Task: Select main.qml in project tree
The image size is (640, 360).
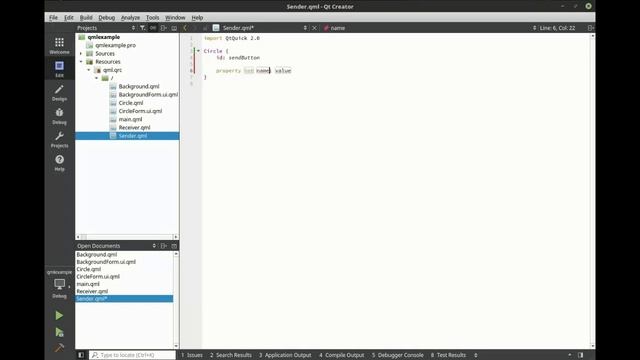Action: click(130, 119)
